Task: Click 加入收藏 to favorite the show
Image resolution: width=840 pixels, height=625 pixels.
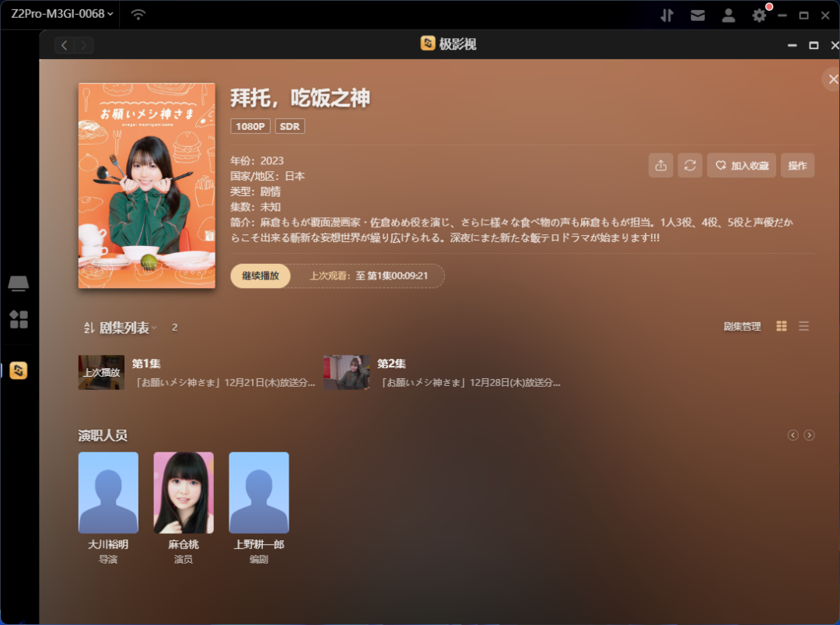Action: pos(741,165)
